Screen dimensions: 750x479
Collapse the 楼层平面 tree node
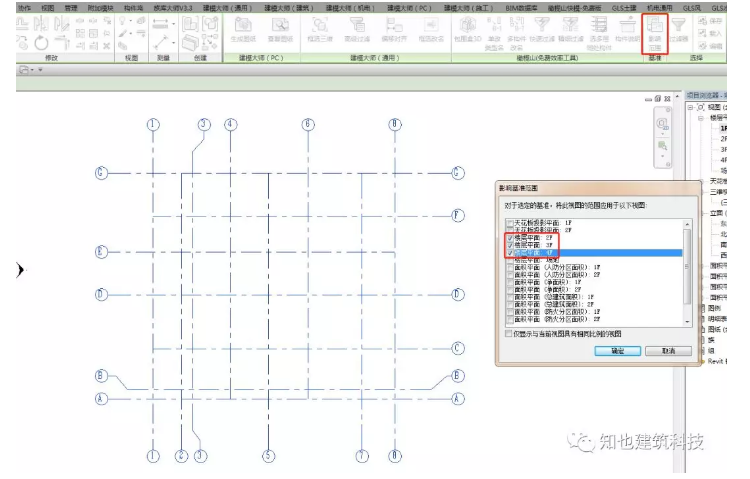(x=700, y=118)
